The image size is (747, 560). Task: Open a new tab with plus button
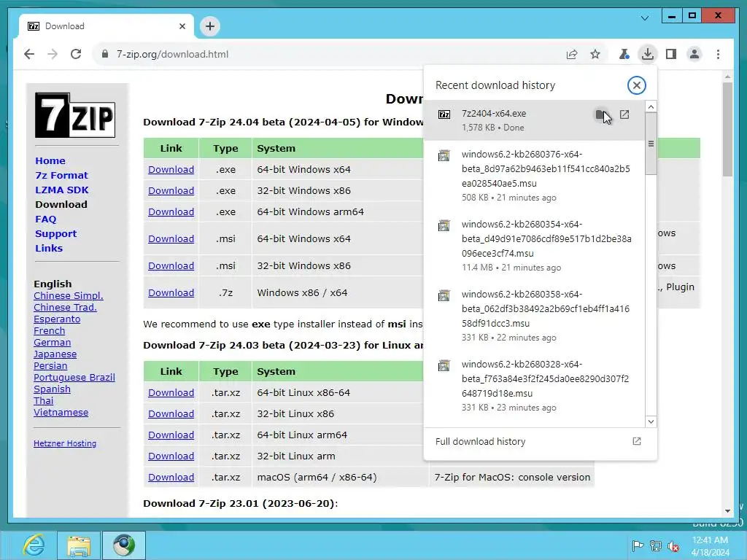pos(210,26)
